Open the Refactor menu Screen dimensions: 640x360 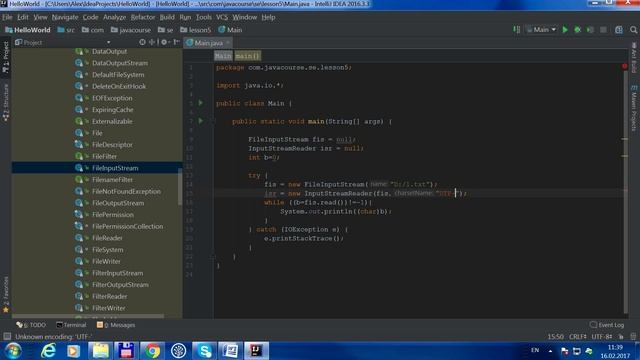143,17
